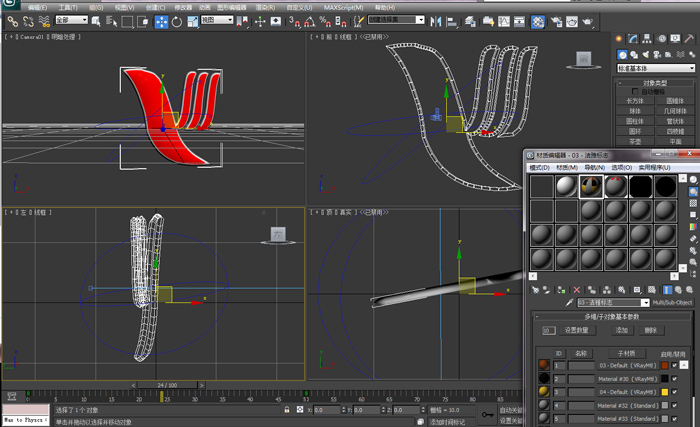Select the black-yellow material sample sphere
The width and height of the screenshot is (700, 427).
pyautogui.click(x=590, y=186)
